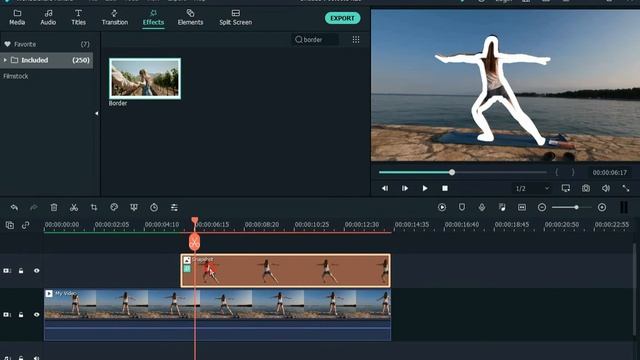The width and height of the screenshot is (640, 360).
Task: Hide the My Video track with eye icon
Action: click(x=37, y=315)
